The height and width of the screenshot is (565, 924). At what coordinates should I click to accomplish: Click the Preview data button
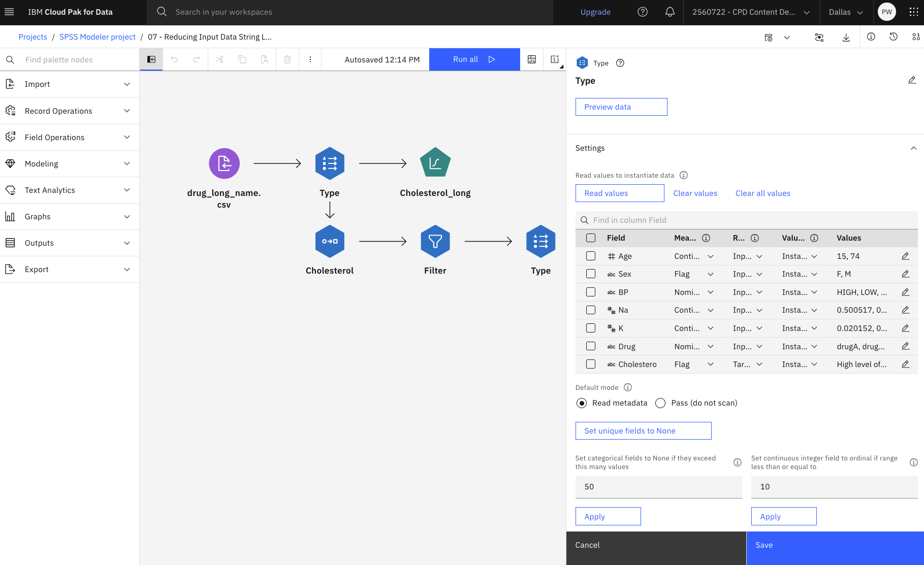tap(621, 107)
